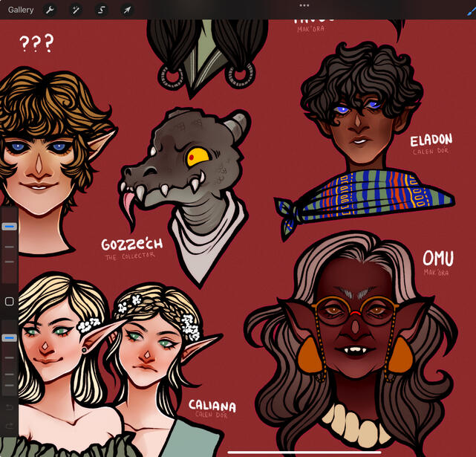476x457 pixels.
Task: Open the Actions wrench menu
Action: click(x=50, y=10)
